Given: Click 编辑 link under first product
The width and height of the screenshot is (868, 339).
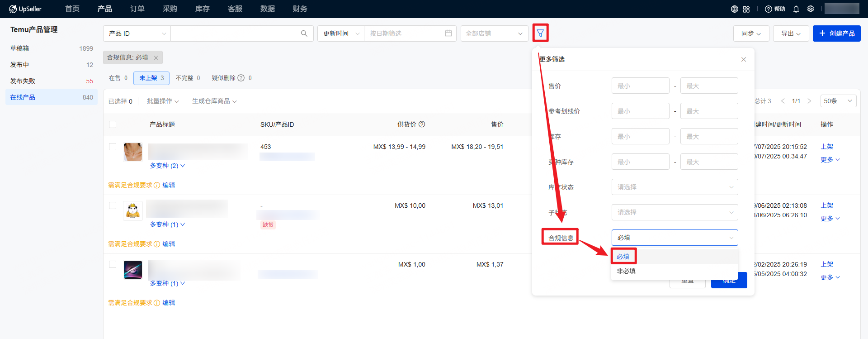Looking at the screenshot, I should coord(169,185).
